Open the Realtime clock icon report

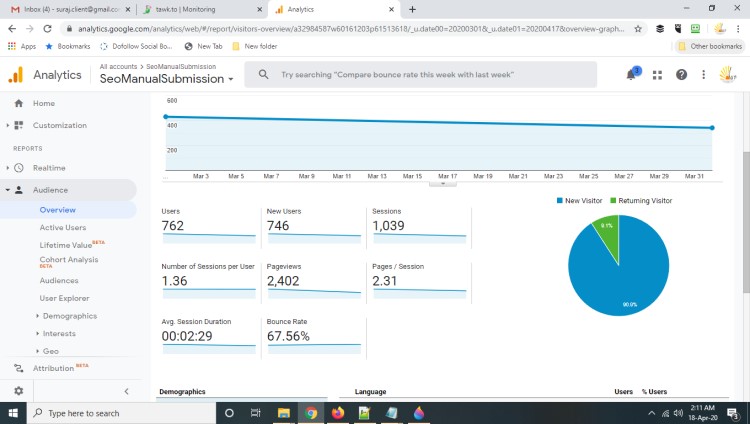(18, 168)
